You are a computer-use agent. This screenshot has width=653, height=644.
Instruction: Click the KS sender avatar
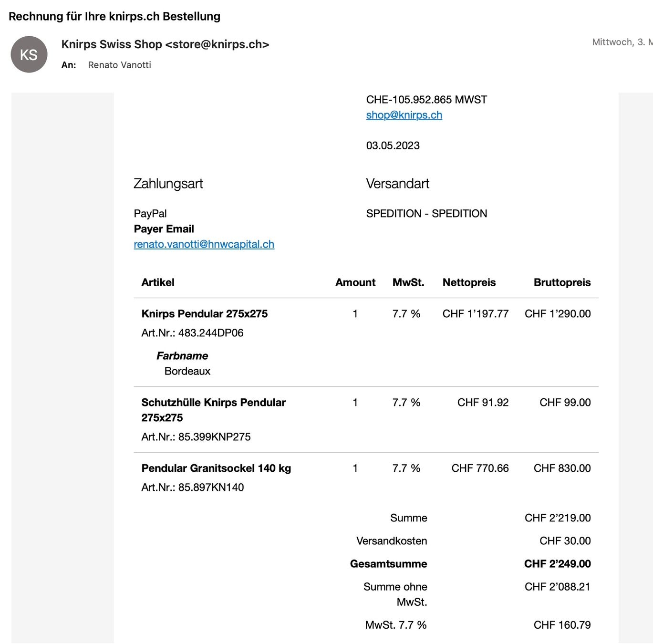29,54
